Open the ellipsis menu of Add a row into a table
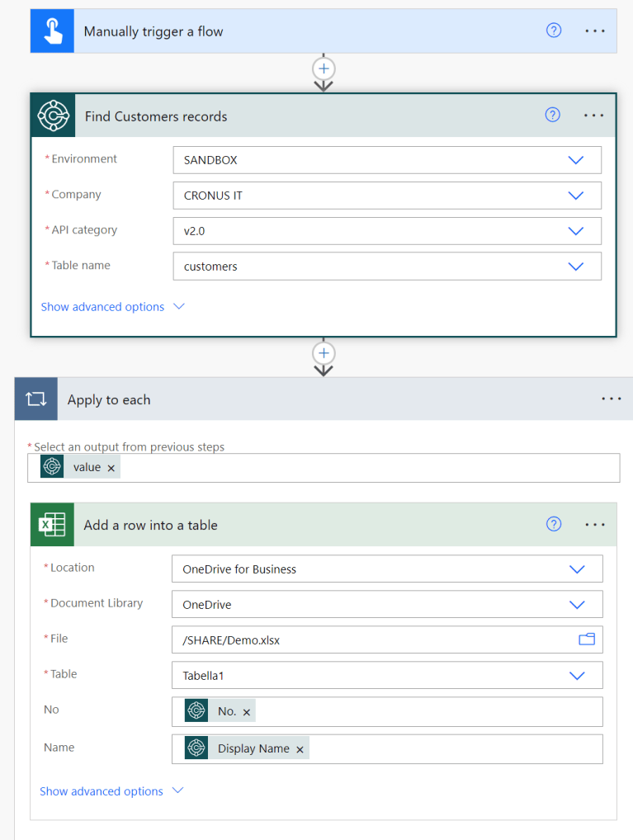Screen dimensions: 633x840 [x=595, y=525]
